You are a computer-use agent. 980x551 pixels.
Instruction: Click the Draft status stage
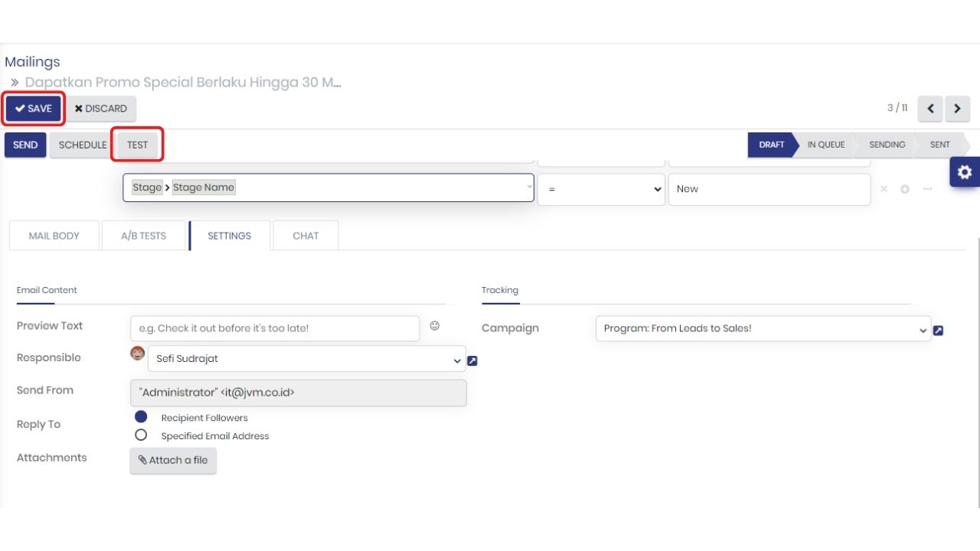[772, 145]
